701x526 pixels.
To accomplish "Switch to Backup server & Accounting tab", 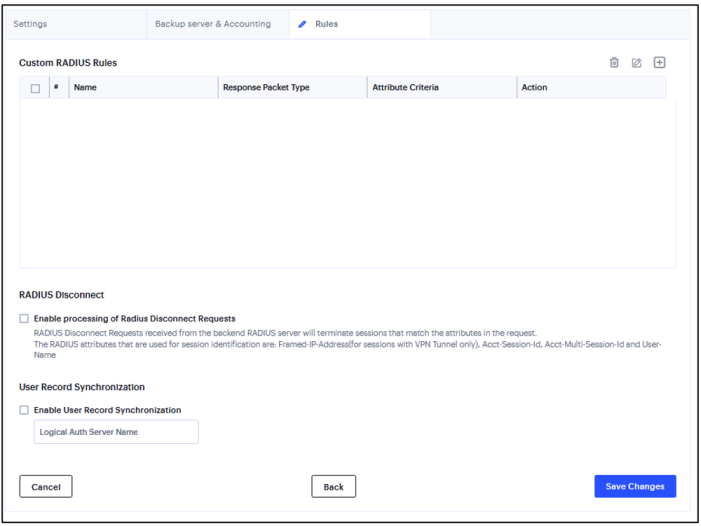I will (212, 24).
